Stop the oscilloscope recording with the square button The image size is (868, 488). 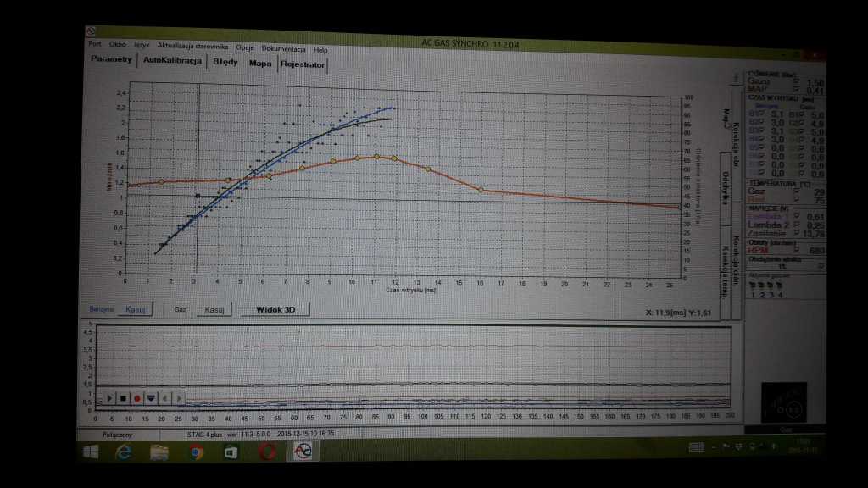tap(123, 397)
